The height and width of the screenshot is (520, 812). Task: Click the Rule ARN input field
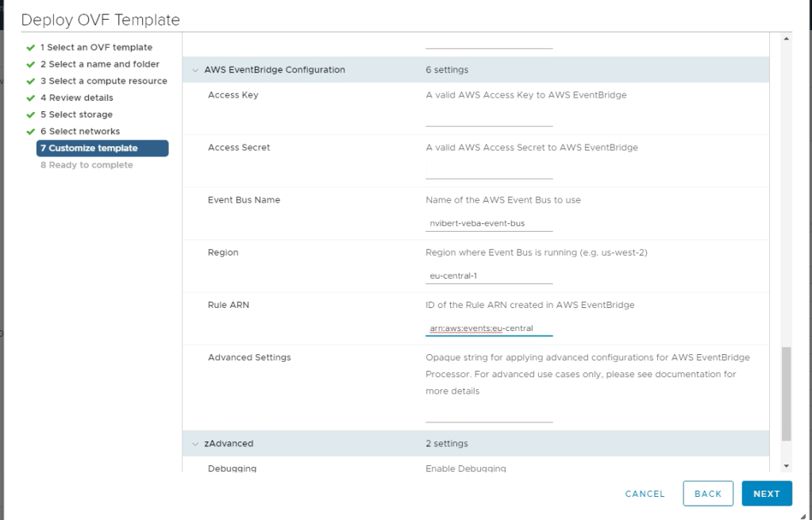point(488,329)
